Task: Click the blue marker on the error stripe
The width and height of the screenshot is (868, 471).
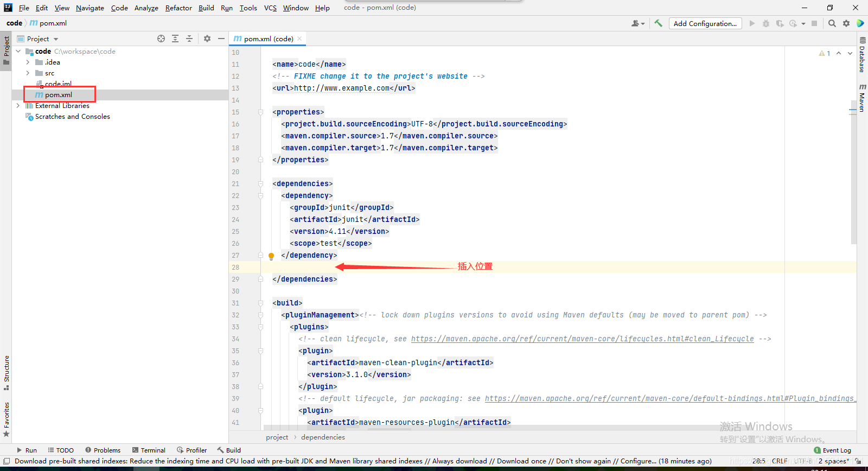Action: [853, 110]
